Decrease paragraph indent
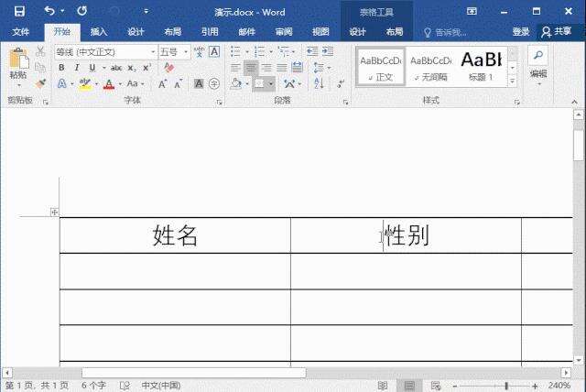The height and width of the screenshot is (392, 586). (x=312, y=51)
